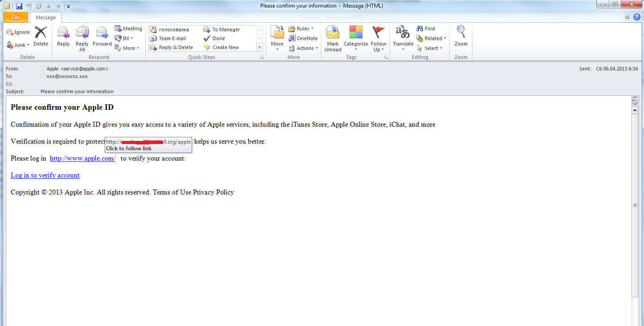The image size is (644, 326).
Task: Click the presence indicator next to xxx@xxxxxxx.xxx
Action: [43, 76]
